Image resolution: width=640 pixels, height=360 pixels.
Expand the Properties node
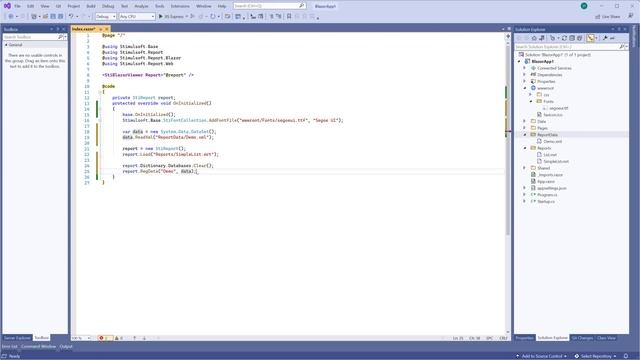coord(525,81)
